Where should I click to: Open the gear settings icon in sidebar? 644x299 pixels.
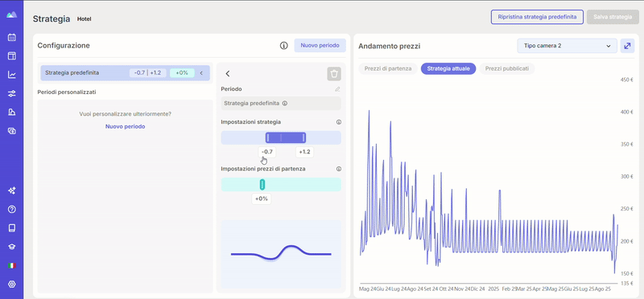(x=12, y=284)
